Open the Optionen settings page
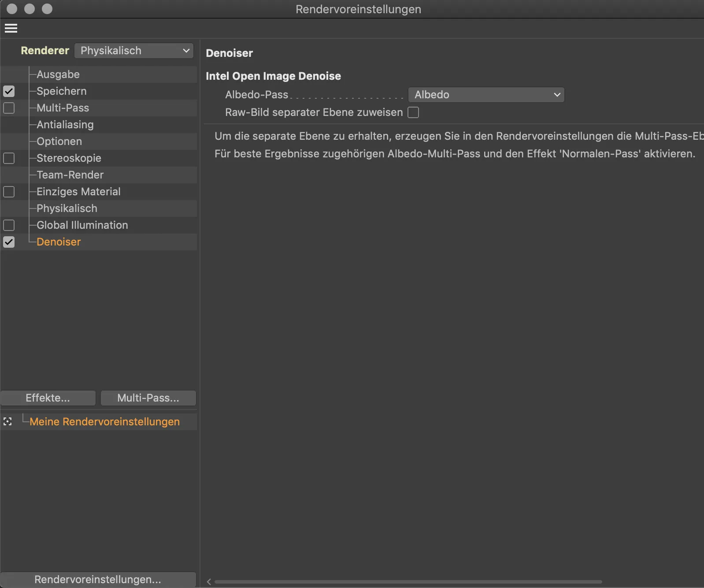Viewport: 704px width, 588px height. pos(59,141)
